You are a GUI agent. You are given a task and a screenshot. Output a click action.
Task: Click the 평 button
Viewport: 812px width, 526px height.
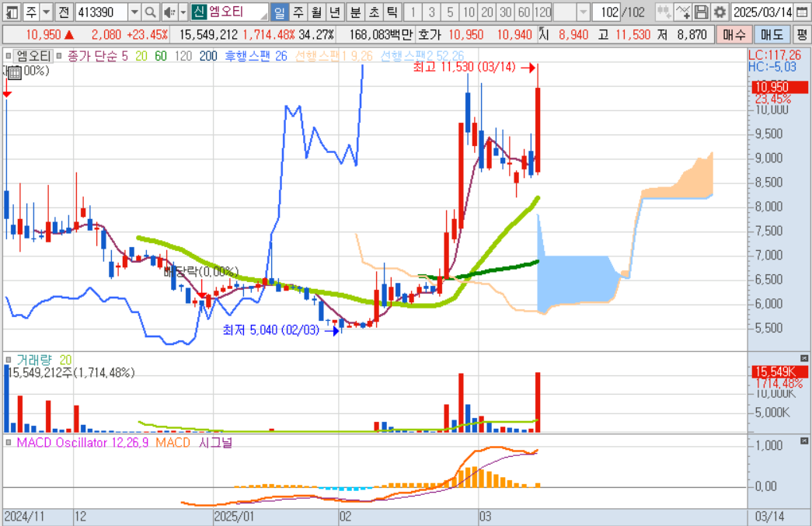tap(801, 35)
